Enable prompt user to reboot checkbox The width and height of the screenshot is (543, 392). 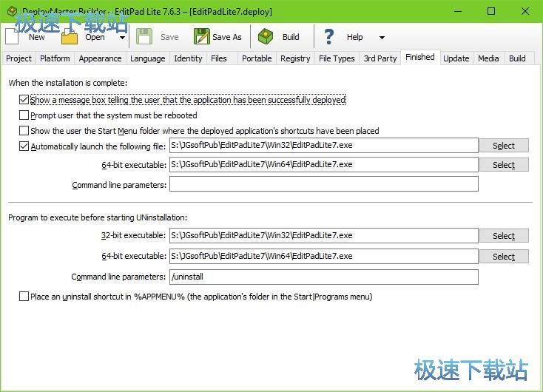pyautogui.click(x=24, y=115)
